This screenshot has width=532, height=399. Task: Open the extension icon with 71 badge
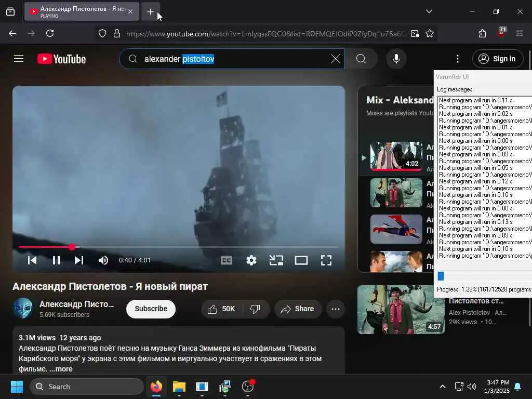click(501, 33)
